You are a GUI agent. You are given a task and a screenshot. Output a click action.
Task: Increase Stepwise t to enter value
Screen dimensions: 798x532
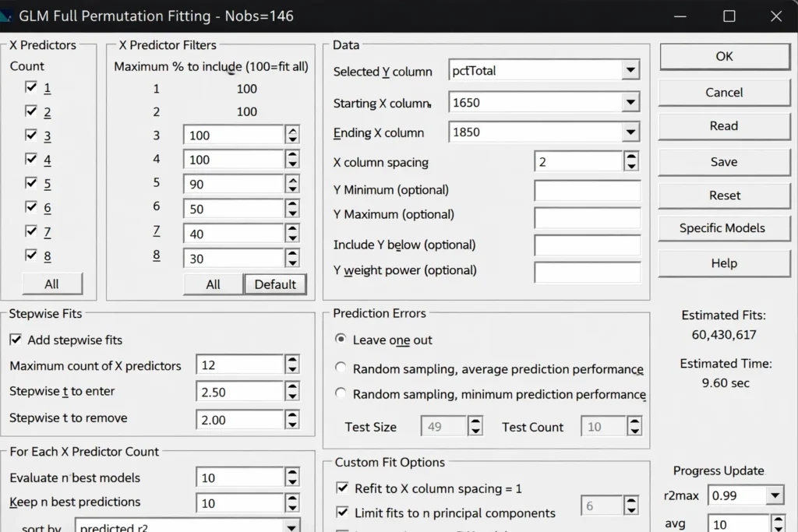(x=292, y=387)
